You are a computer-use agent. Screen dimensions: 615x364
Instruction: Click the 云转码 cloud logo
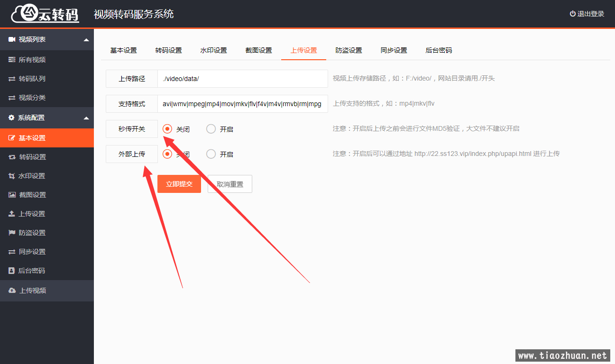point(45,14)
